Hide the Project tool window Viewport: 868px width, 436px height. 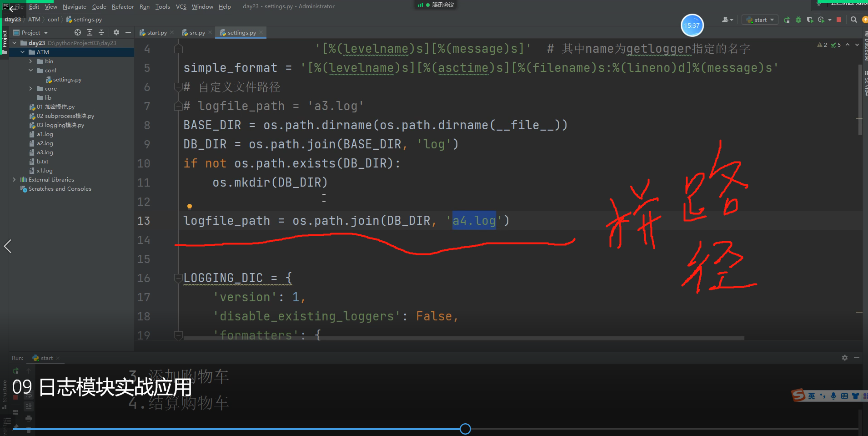point(128,32)
